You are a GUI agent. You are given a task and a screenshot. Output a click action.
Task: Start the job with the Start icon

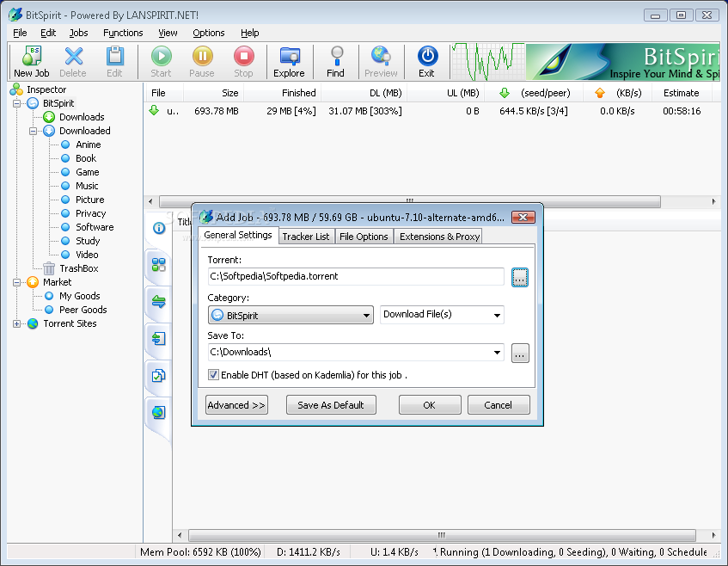click(x=161, y=62)
